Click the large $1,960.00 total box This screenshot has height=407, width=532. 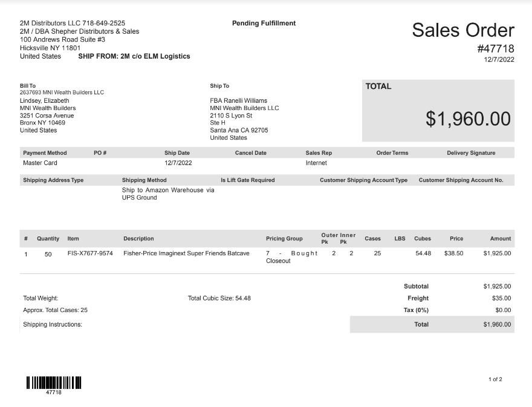(438, 110)
